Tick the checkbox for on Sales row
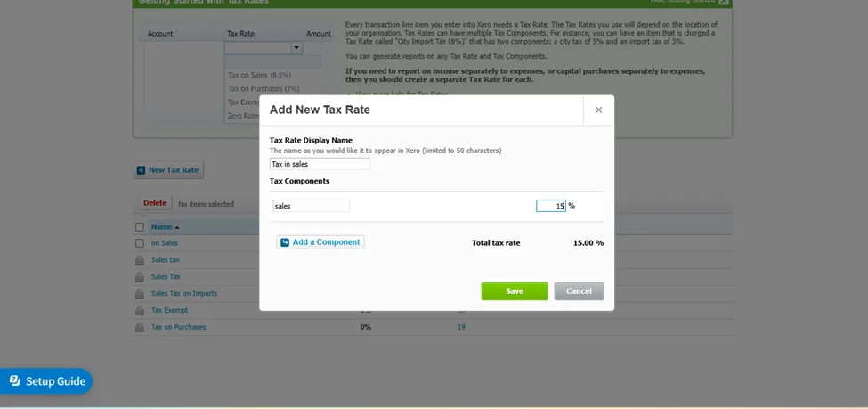The image size is (868, 409). pos(140,243)
